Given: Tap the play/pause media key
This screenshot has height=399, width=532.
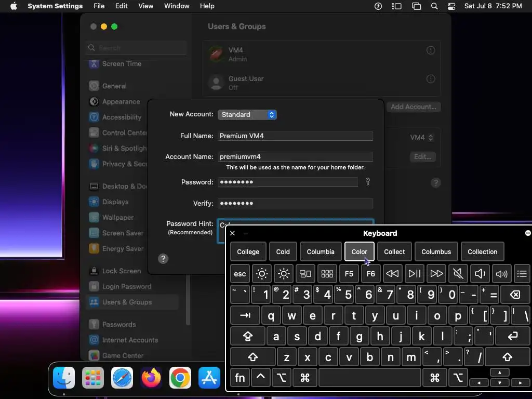Looking at the screenshot, I should point(414,273).
